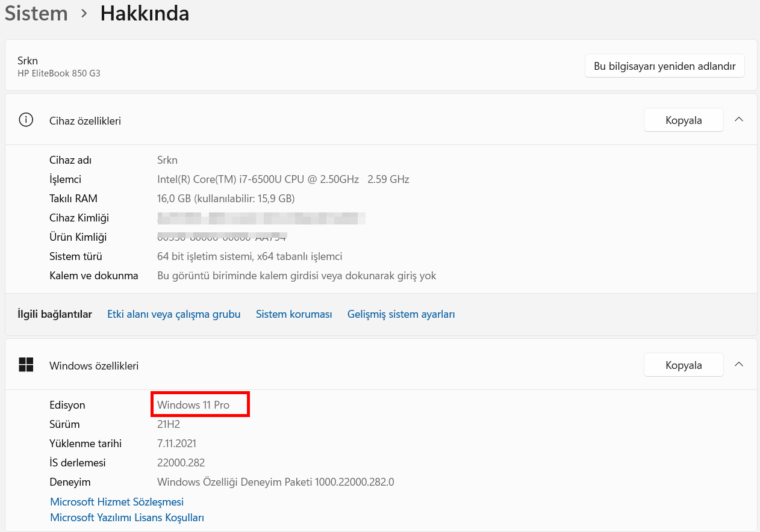760x532 pixels.
Task: Click the 22000.282 İS derlemesi value
Action: pos(181,463)
